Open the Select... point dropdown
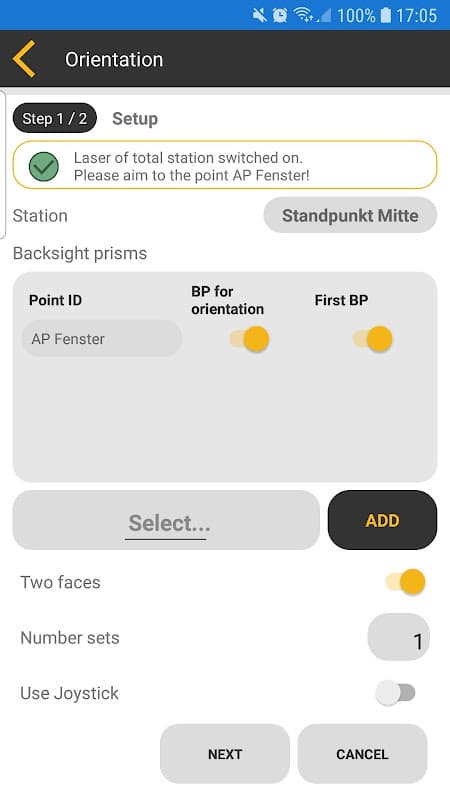 click(166, 520)
